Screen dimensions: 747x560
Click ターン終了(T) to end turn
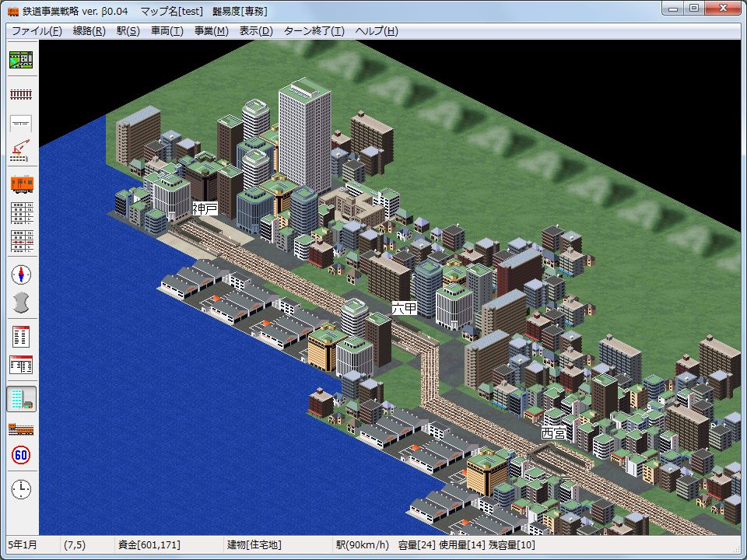(x=314, y=31)
